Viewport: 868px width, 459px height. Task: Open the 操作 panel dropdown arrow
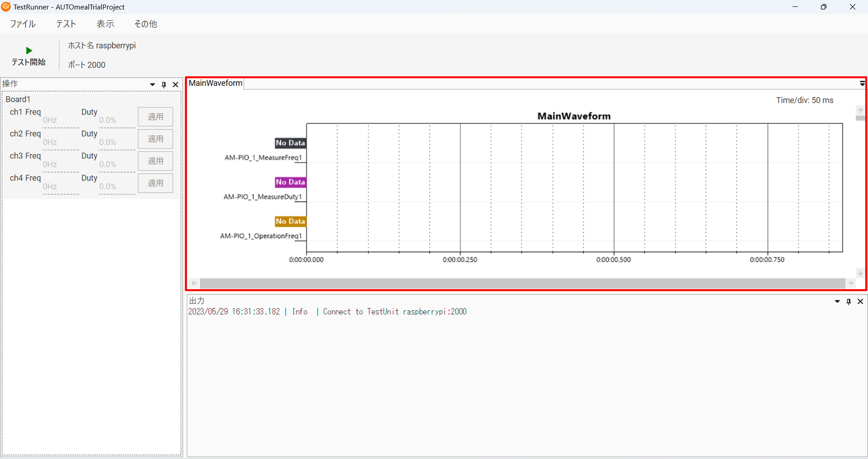tap(152, 85)
